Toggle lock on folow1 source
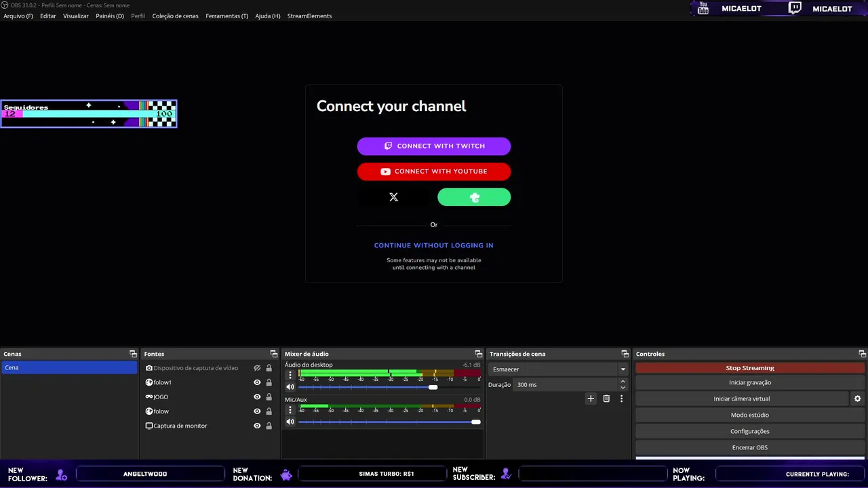 pyautogui.click(x=269, y=382)
